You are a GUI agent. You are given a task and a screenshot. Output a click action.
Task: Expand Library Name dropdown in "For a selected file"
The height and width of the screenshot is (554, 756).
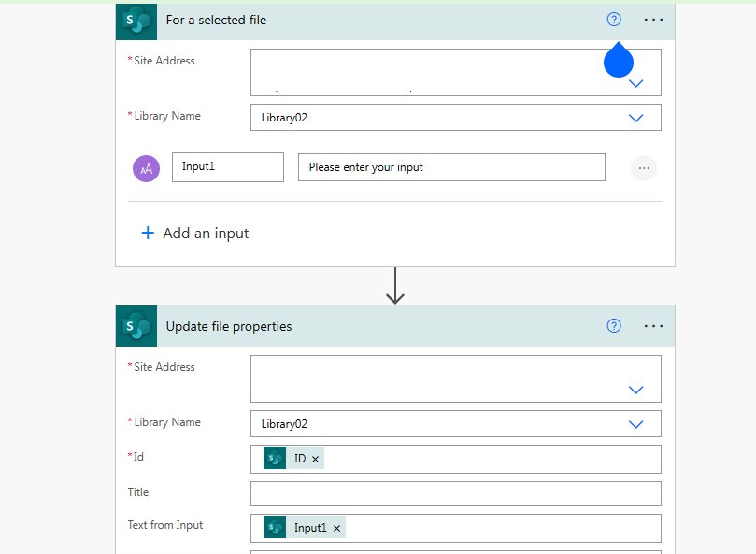tap(636, 118)
